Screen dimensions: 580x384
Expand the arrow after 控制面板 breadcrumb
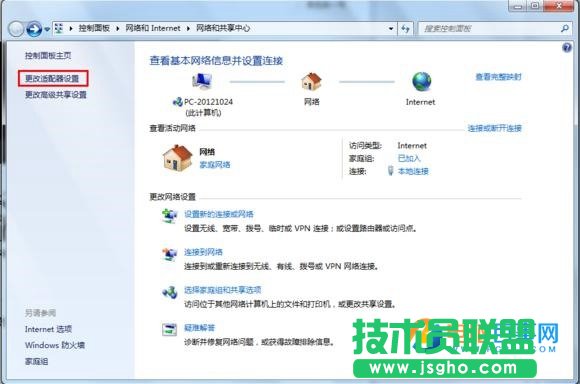[118, 28]
